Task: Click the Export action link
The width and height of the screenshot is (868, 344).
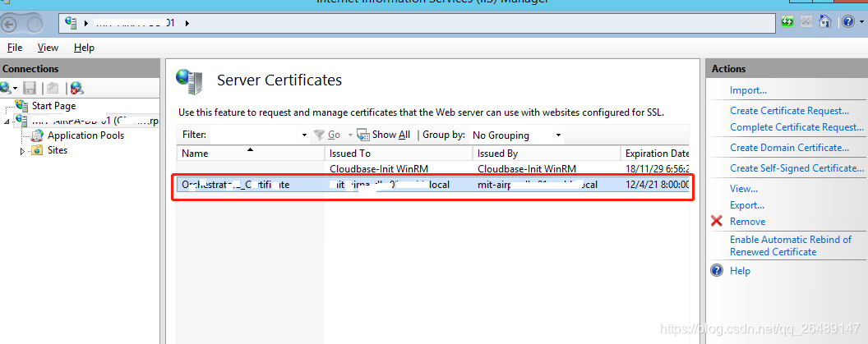Action: pyautogui.click(x=747, y=205)
